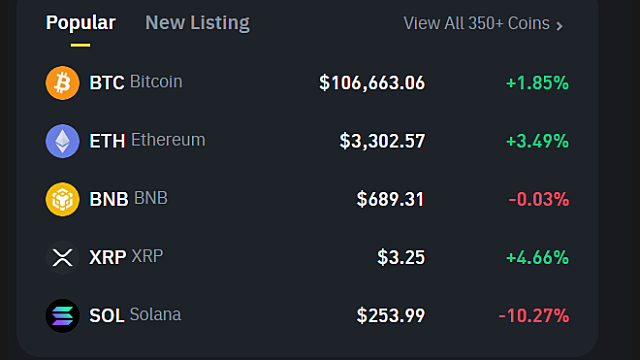Click the -0.03% BNB change value

[538, 200]
